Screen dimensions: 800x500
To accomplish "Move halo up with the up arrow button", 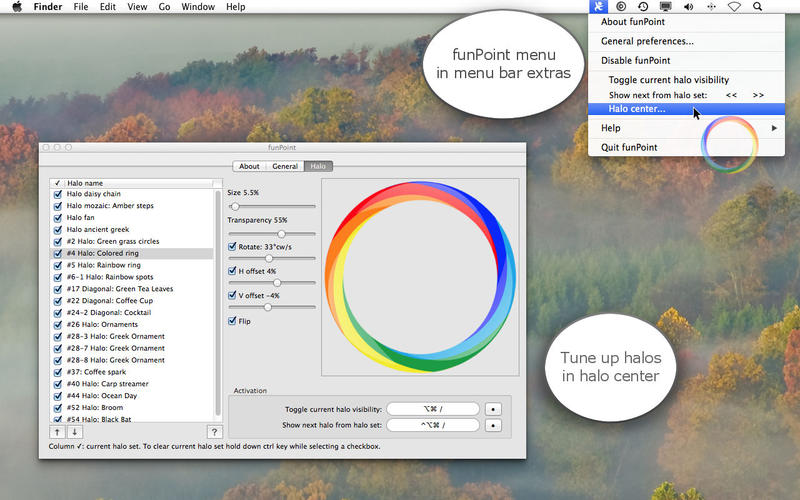I will [x=57, y=432].
